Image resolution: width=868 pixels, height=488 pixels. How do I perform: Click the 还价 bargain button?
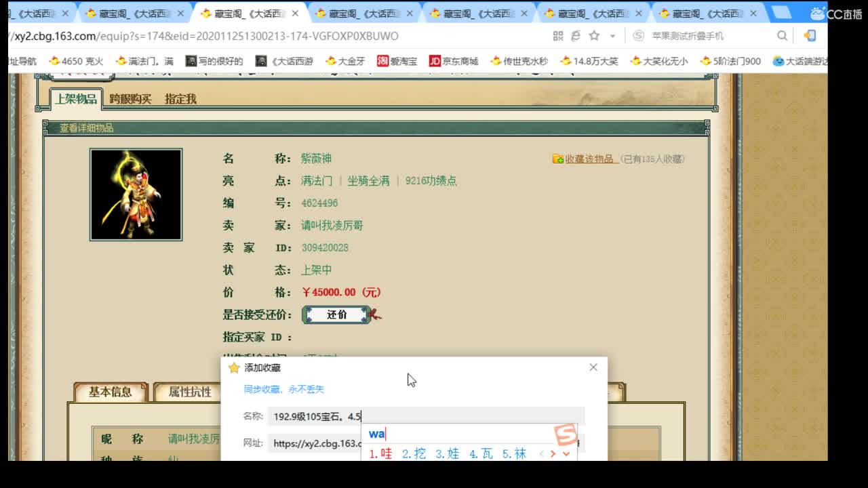pos(337,314)
